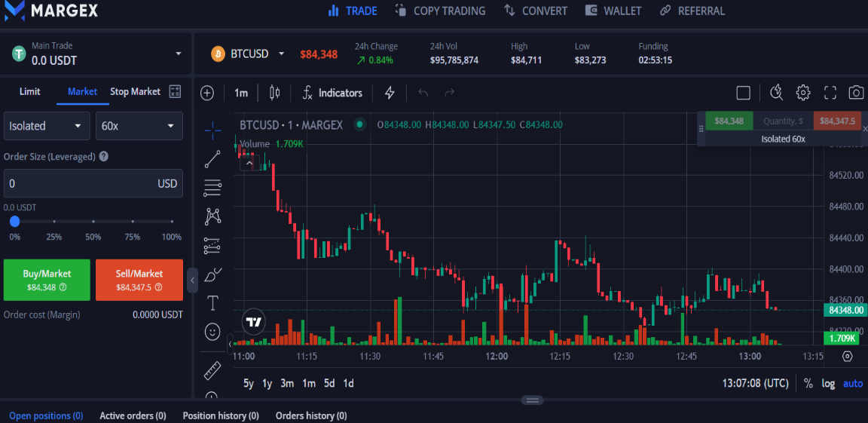Image resolution: width=868 pixels, height=423 pixels.
Task: Select the long position forecasting tool
Action: (212, 245)
